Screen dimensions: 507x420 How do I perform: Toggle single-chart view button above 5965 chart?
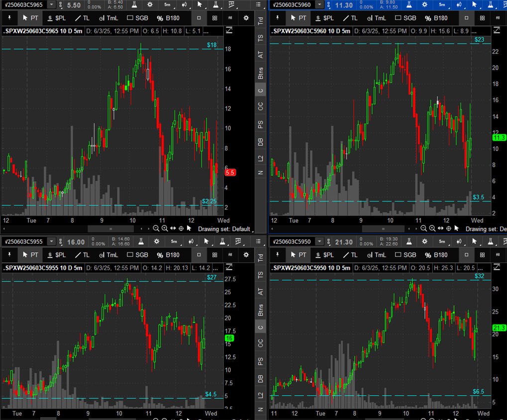(199, 18)
